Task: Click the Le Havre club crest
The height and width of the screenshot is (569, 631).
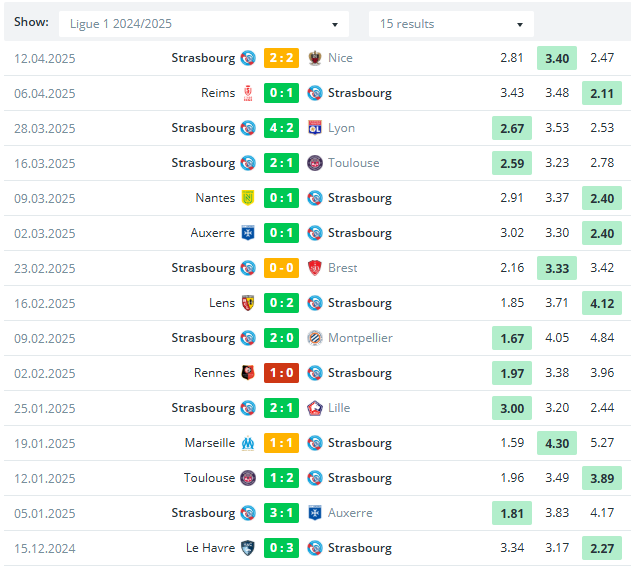Action: click(248, 548)
